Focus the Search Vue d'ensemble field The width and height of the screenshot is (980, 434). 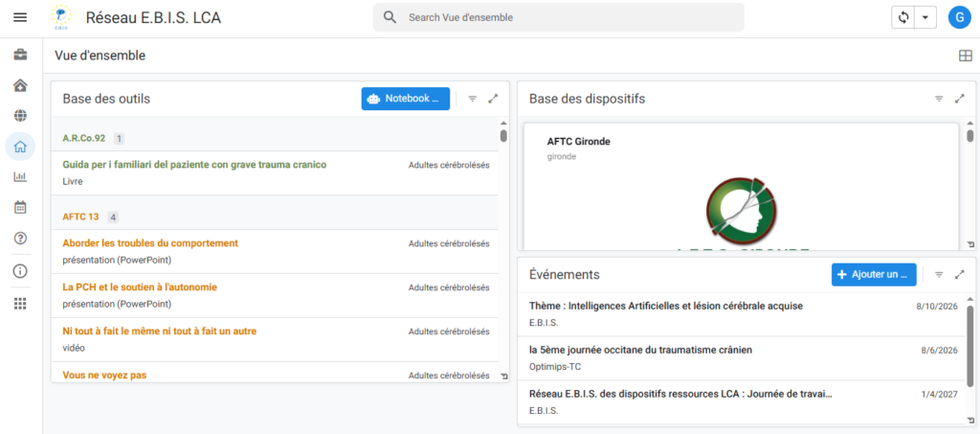coord(559,17)
